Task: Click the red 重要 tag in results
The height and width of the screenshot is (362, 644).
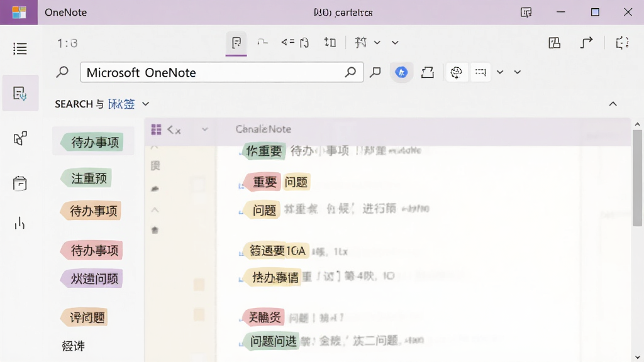Action: pyautogui.click(x=262, y=182)
